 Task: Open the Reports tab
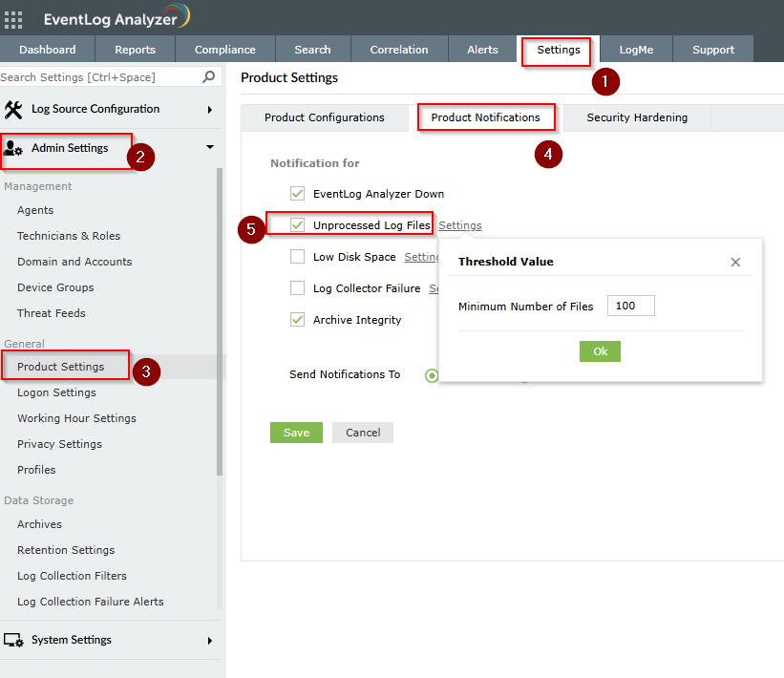[135, 50]
